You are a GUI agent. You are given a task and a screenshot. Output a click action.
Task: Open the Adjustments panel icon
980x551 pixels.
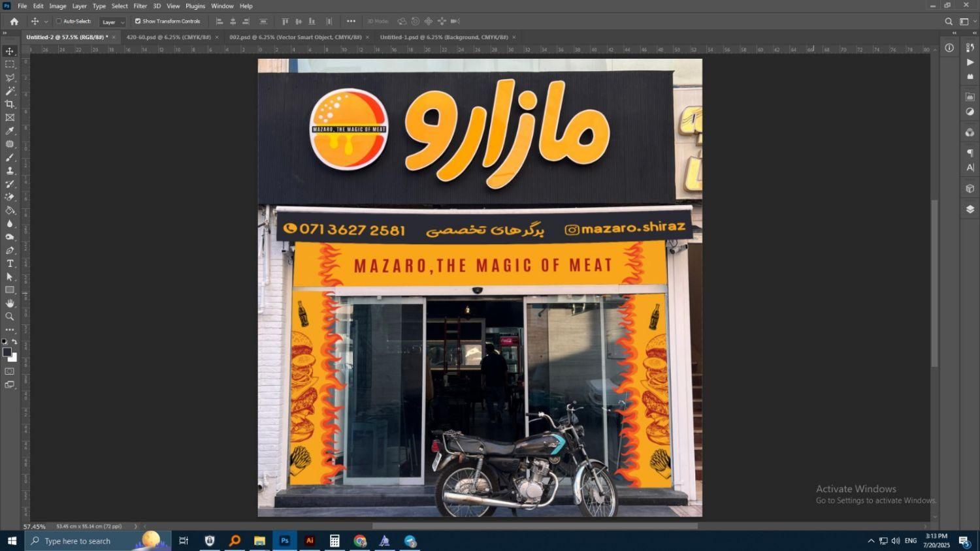[970, 112]
